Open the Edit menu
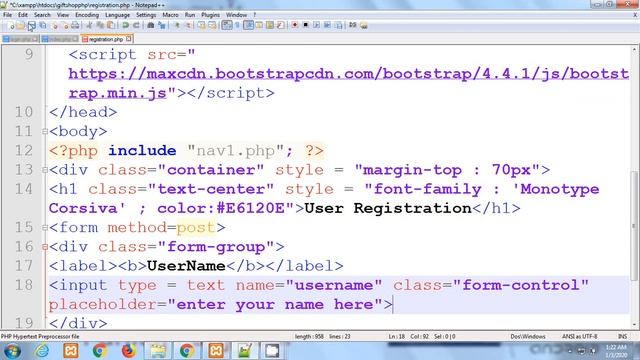This screenshot has width=640, height=360. click(x=22, y=15)
